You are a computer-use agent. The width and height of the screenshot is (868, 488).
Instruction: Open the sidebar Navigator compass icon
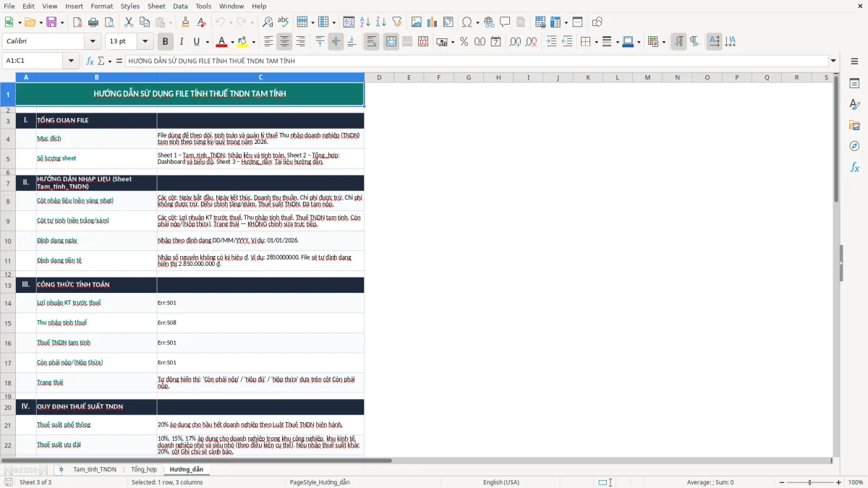click(854, 146)
